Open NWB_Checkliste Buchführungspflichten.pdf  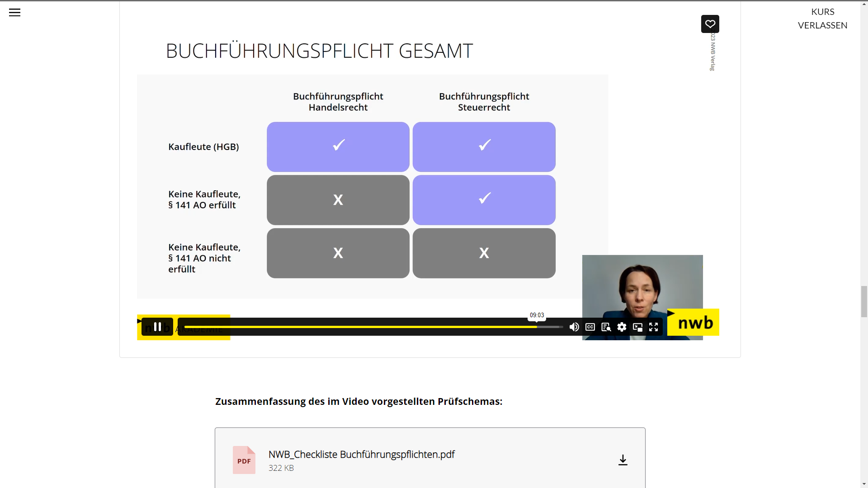pyautogui.click(x=361, y=454)
